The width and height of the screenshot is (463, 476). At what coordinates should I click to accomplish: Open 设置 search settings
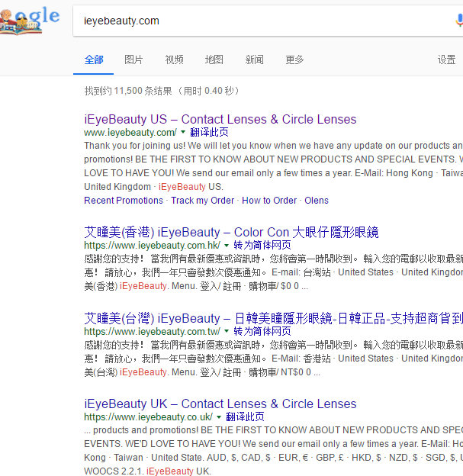[x=446, y=59]
